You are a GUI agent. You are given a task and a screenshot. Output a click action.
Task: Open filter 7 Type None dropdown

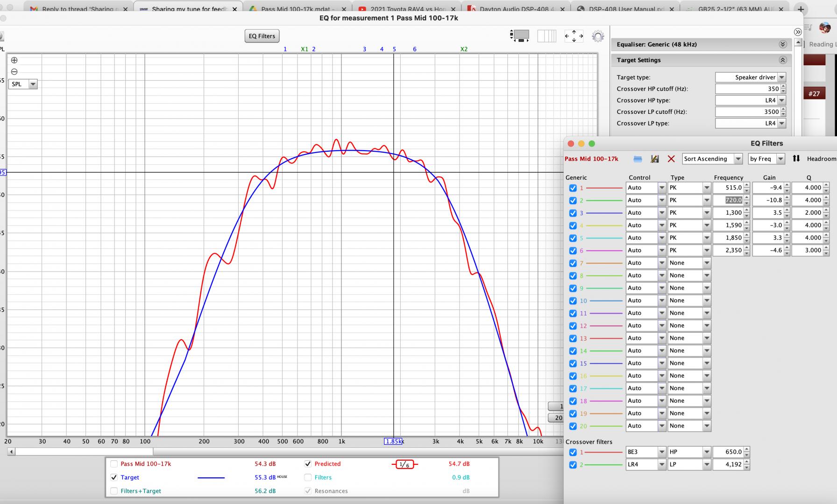[x=689, y=263]
